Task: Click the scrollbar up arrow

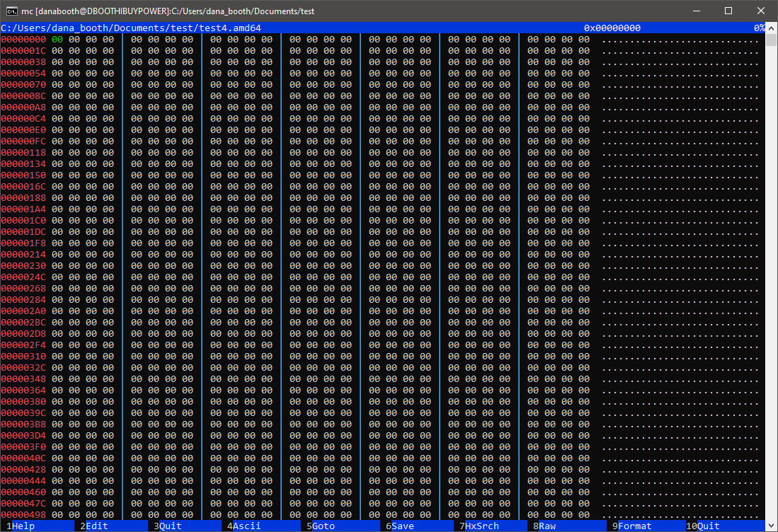Action: [772, 28]
